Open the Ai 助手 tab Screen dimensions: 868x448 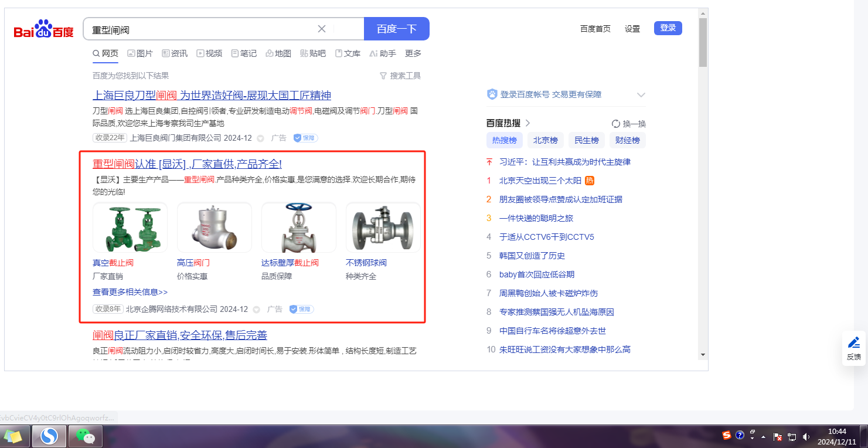[383, 53]
